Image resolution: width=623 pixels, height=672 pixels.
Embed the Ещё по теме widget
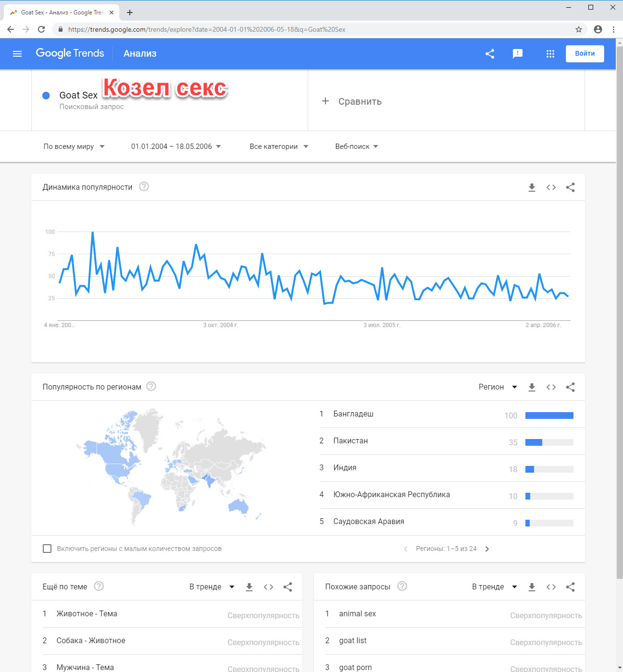coord(268,587)
